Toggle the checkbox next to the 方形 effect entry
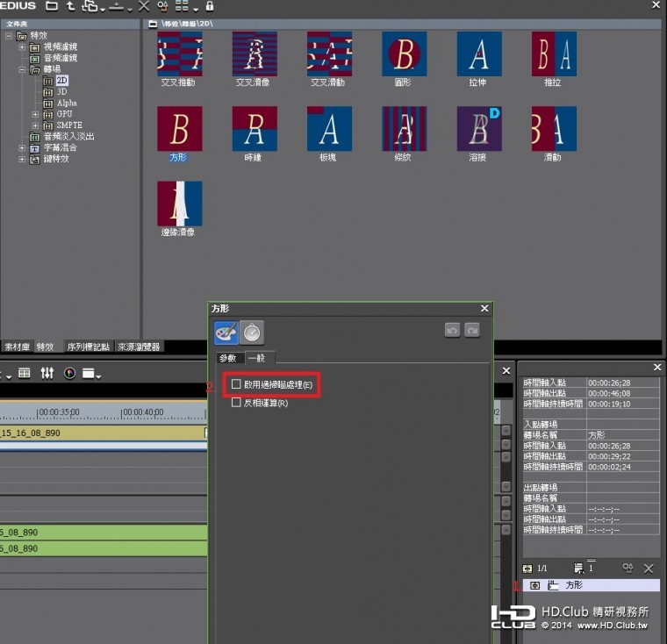667x644 pixels. tap(535, 585)
